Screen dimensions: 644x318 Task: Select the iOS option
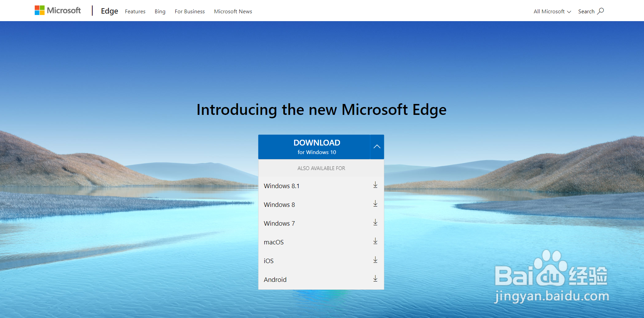pyautogui.click(x=321, y=261)
